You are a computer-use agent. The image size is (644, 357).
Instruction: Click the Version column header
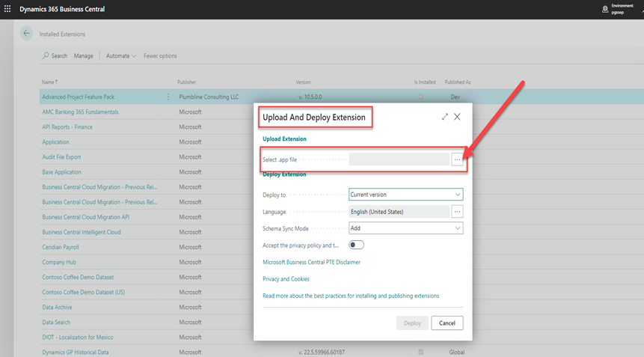[x=303, y=82]
